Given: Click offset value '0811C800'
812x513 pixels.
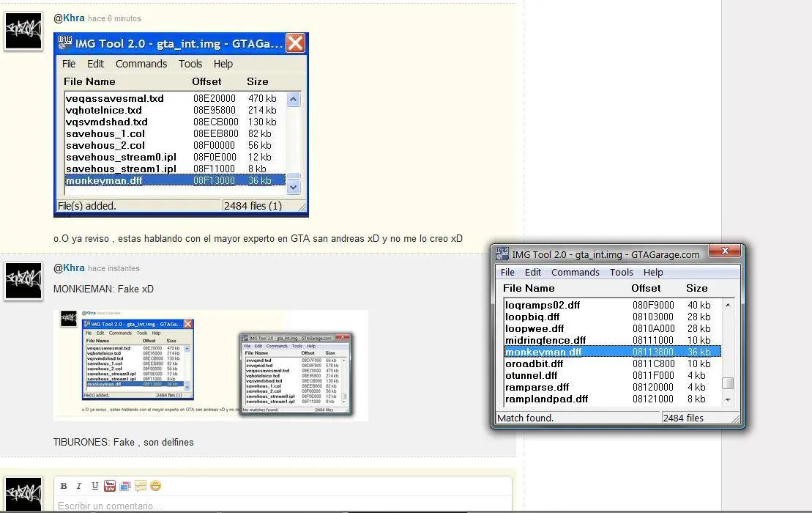Looking at the screenshot, I should (x=654, y=363).
